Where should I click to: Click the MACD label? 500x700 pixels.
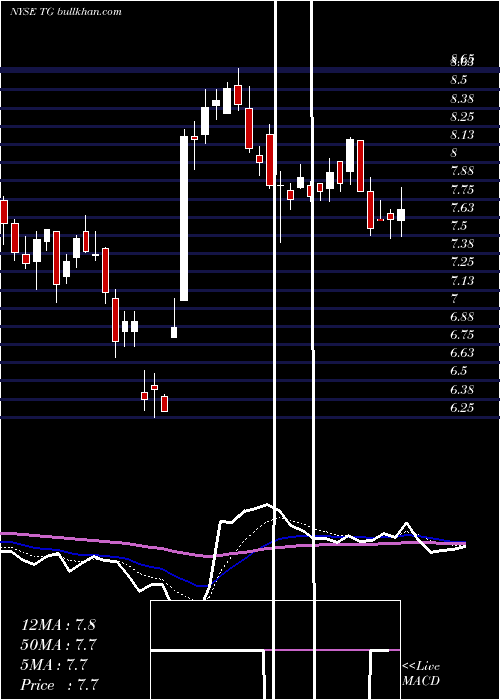tap(421, 681)
